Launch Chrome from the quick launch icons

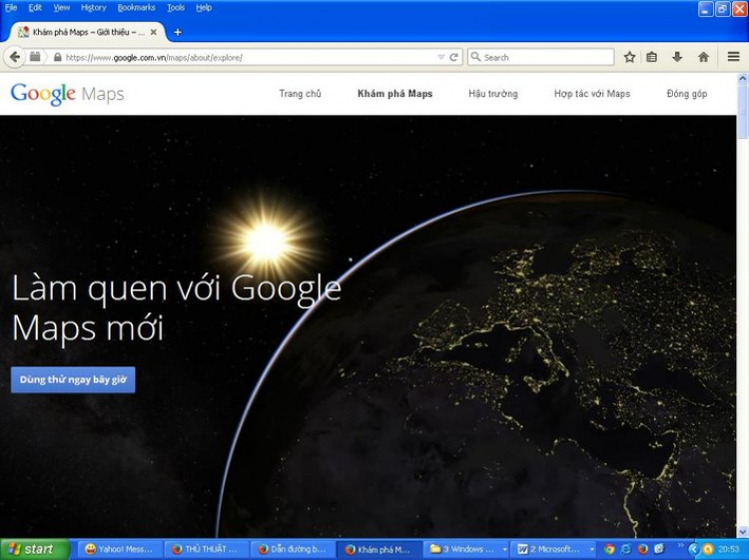pos(609,549)
